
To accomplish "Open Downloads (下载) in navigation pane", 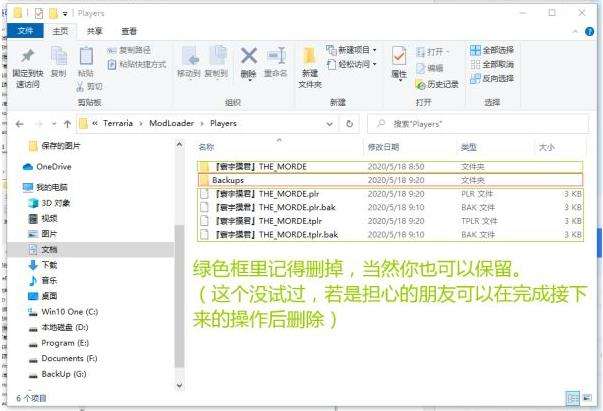I will [x=43, y=265].
